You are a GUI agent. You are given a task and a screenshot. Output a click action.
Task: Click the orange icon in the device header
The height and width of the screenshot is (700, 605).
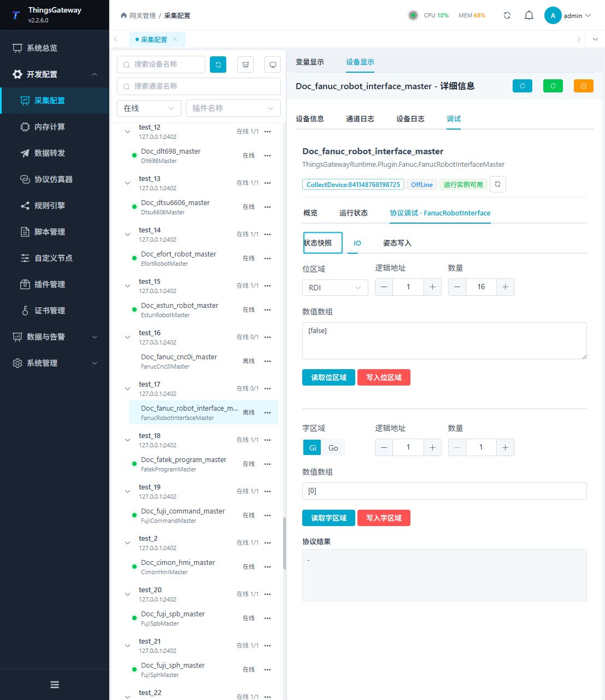(584, 86)
